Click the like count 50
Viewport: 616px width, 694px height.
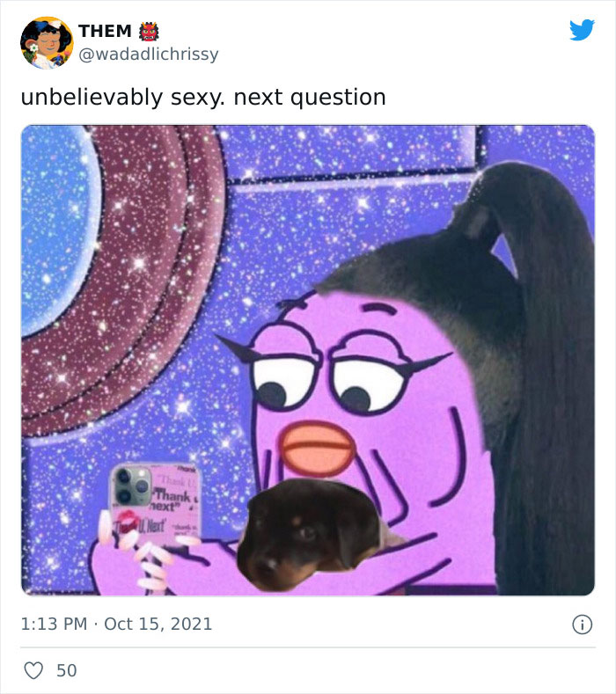67,670
